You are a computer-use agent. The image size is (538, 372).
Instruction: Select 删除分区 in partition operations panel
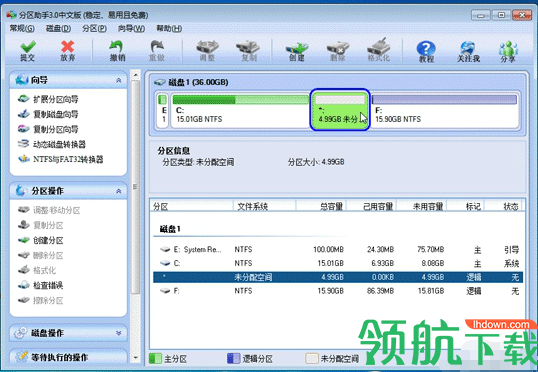pos(40,255)
